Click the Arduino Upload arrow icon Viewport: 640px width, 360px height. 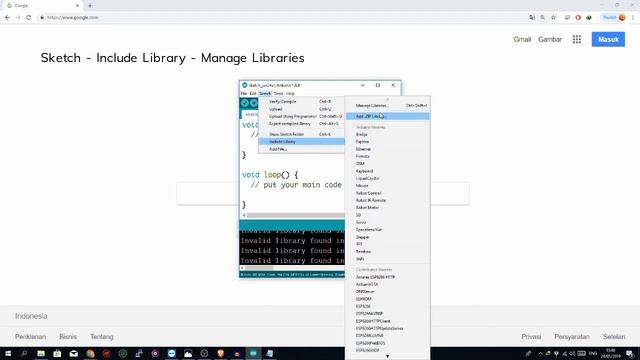pos(253,103)
